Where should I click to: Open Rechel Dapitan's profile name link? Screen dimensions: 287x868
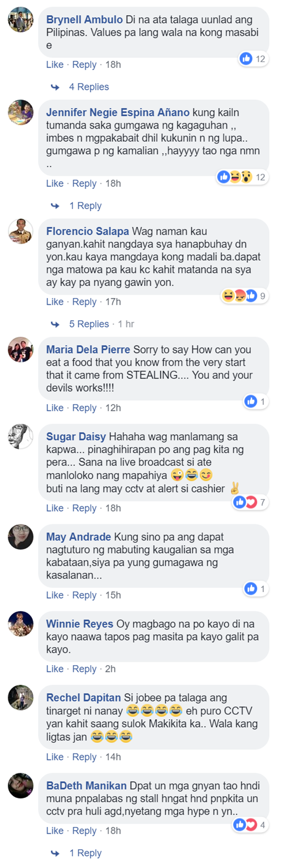coord(83,698)
